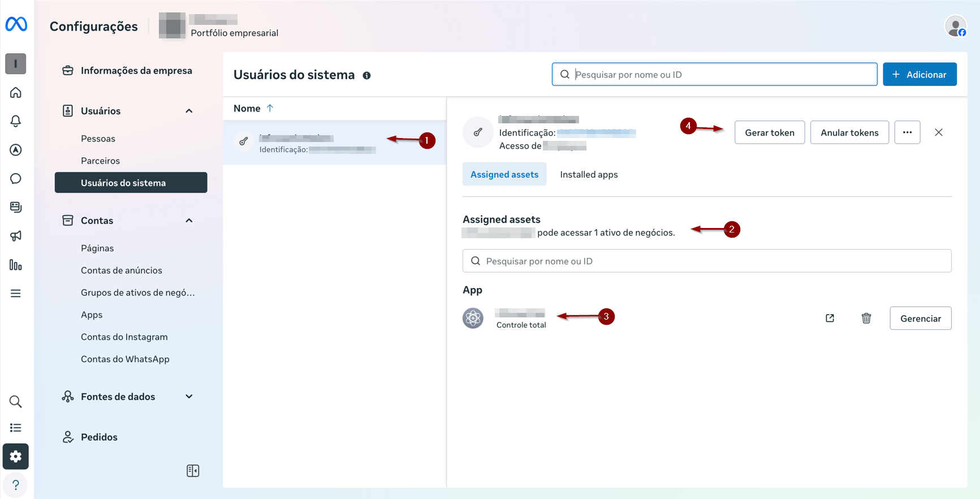Click the help question mark icon

[16, 485]
